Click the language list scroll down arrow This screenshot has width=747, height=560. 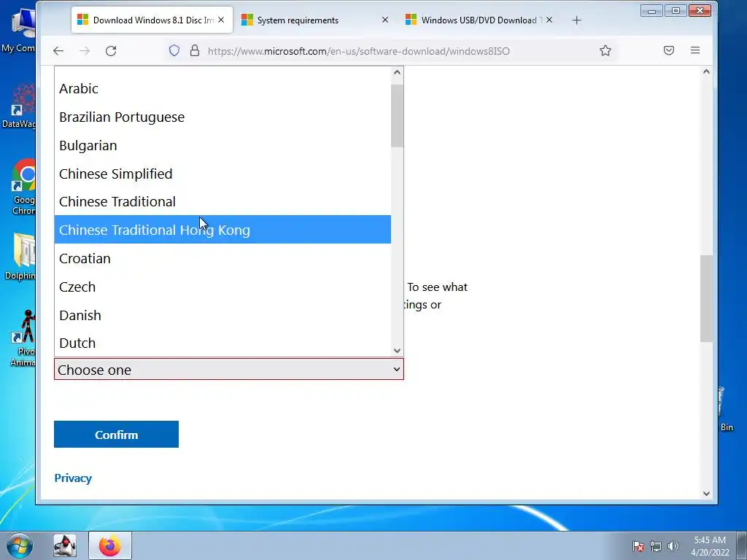click(x=398, y=351)
